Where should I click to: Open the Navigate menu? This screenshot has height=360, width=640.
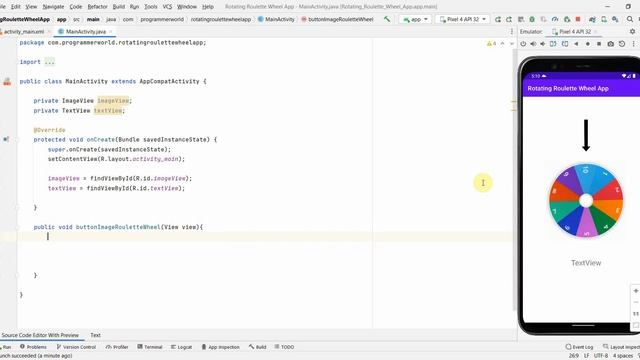coord(53,7)
